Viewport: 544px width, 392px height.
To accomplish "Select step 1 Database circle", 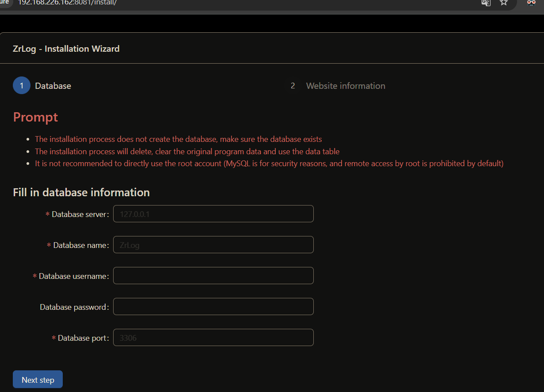I will tap(22, 86).
